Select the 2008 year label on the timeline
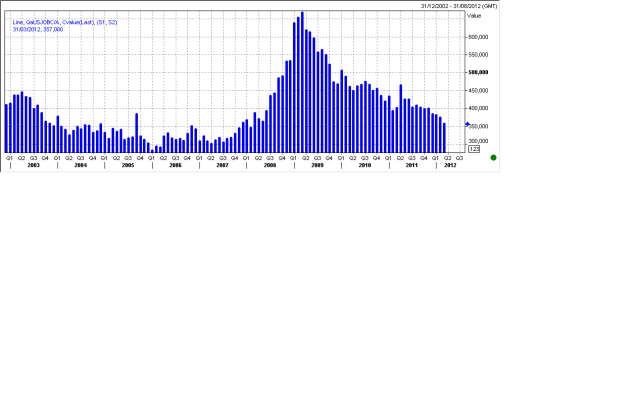Image resolution: width=640 pixels, height=403 pixels. click(x=270, y=164)
